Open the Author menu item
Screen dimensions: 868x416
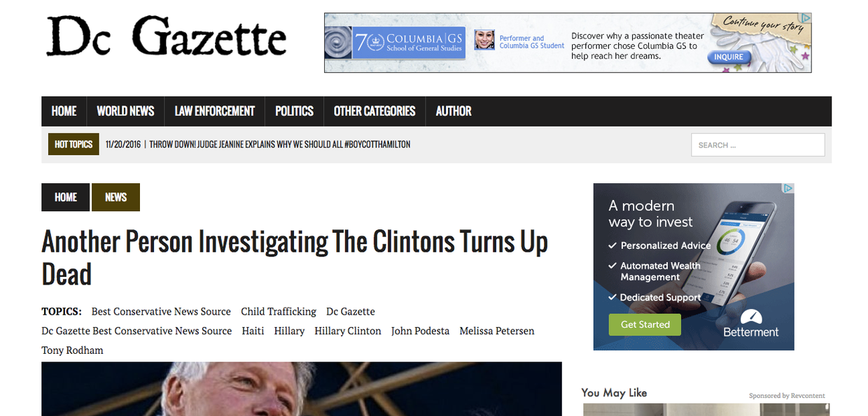(x=454, y=111)
